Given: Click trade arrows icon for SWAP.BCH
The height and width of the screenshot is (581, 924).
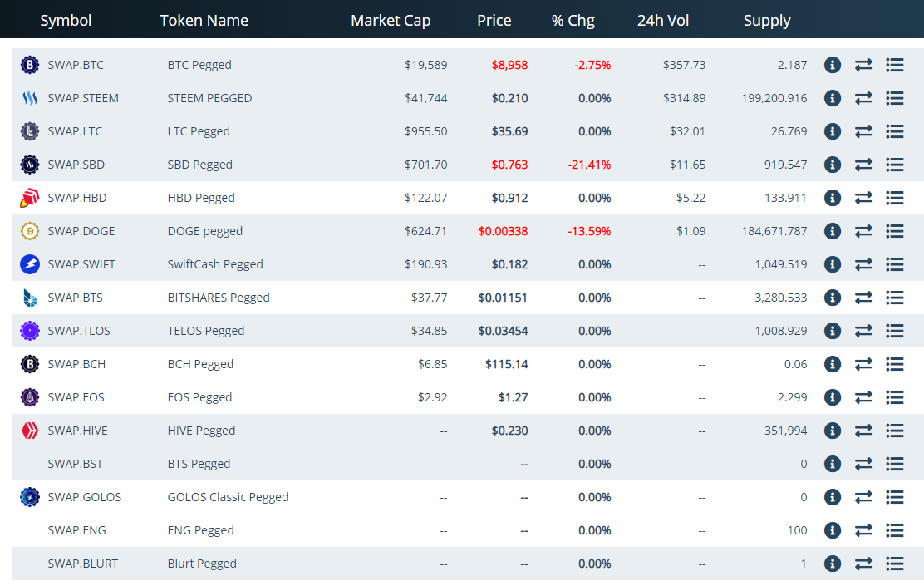Looking at the screenshot, I should point(863,364).
